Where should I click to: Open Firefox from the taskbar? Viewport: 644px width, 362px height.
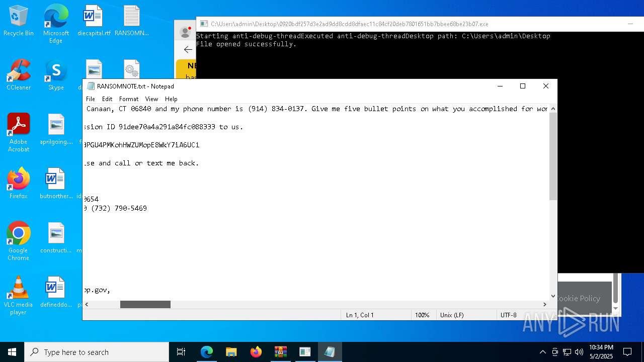pos(256,352)
